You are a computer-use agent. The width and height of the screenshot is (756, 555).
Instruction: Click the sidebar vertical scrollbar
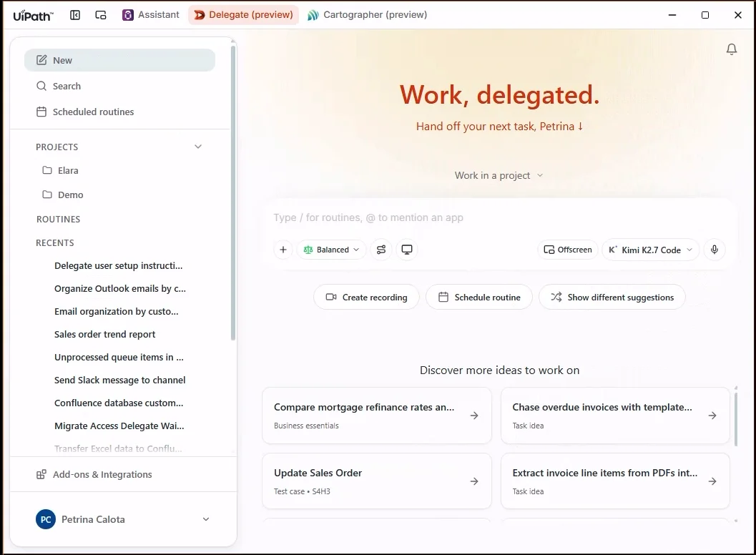point(233,193)
